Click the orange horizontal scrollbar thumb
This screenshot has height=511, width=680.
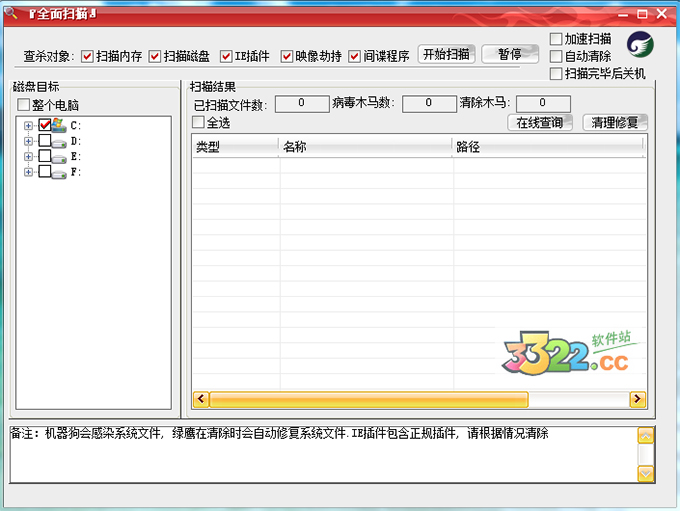(x=369, y=399)
